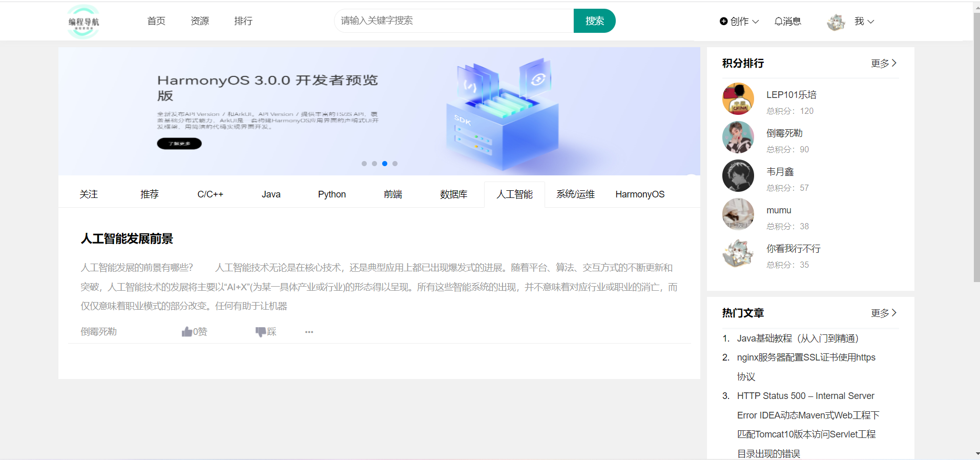Select the second carousel dot
This screenshot has width=980, height=460.
(x=374, y=164)
